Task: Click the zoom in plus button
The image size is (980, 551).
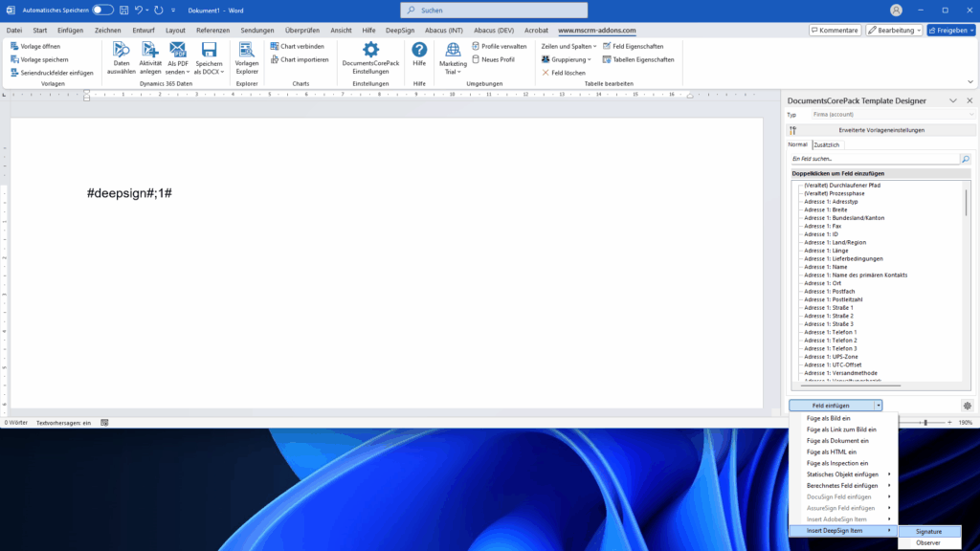Action: tap(949, 423)
